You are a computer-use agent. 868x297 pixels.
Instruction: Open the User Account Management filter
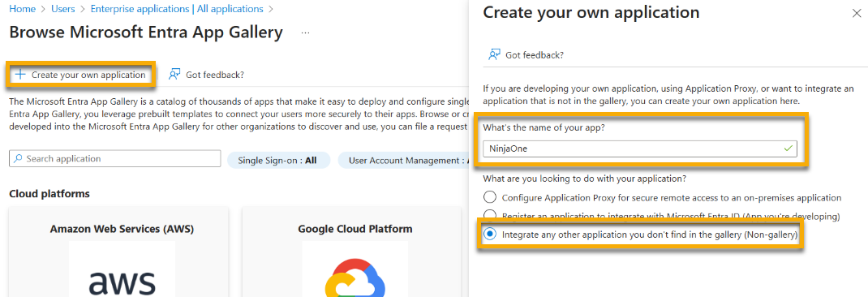coord(404,160)
